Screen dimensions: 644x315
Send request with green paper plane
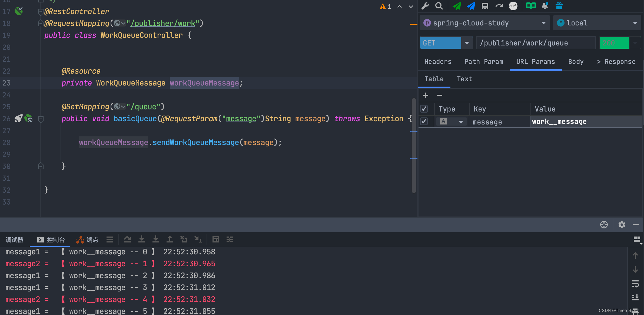pyautogui.click(x=457, y=6)
